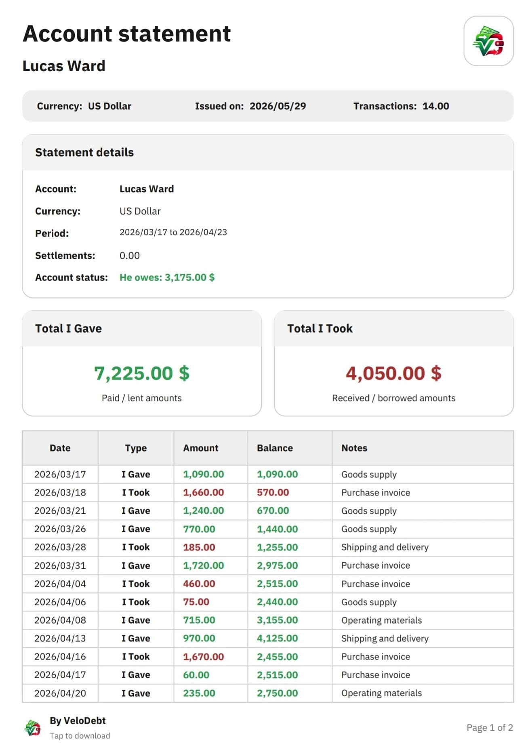The width and height of the screenshot is (532, 756).
Task: Click the amount '1,670.00' on 2026/04/16
Action: click(204, 657)
